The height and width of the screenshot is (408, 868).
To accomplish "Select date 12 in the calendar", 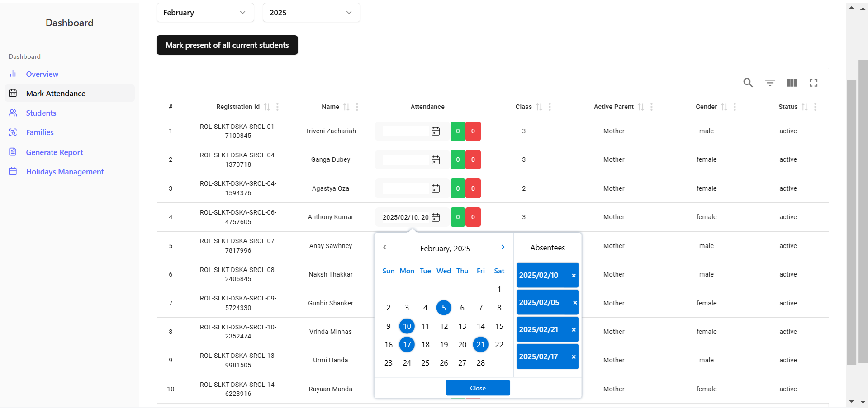I will [x=444, y=326].
